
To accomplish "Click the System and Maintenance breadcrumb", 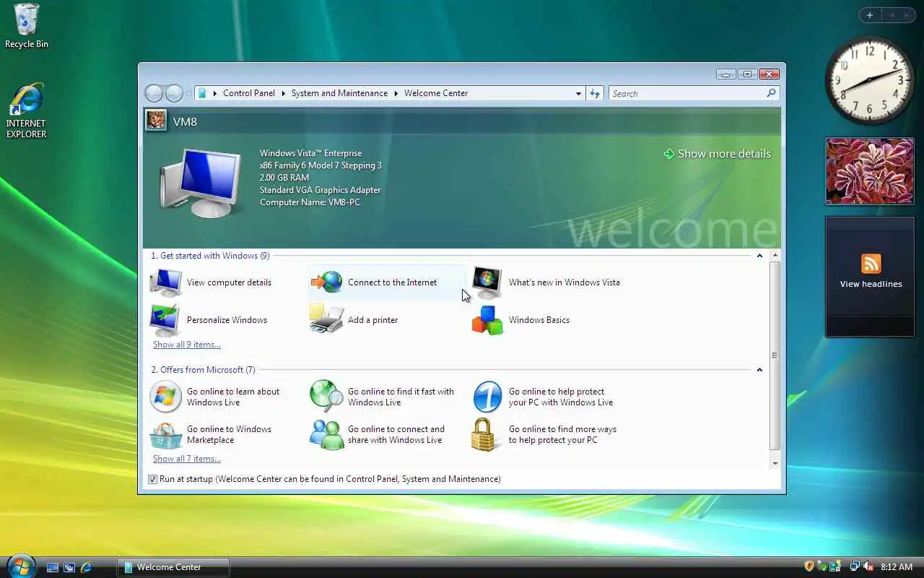I will (339, 93).
